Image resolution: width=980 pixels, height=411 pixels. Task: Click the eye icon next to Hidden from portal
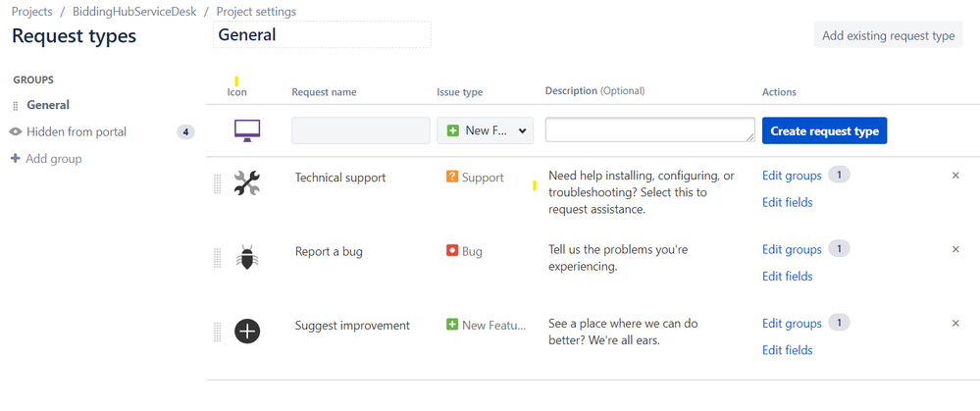tap(17, 131)
